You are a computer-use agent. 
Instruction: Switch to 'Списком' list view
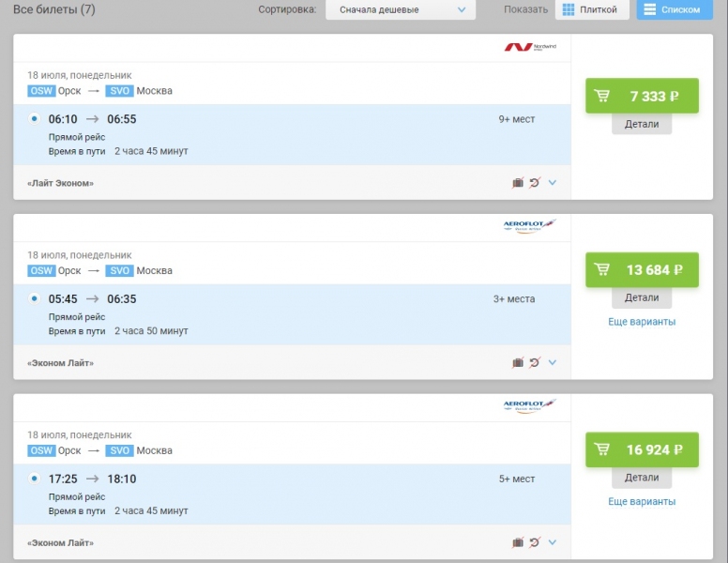[x=674, y=10]
